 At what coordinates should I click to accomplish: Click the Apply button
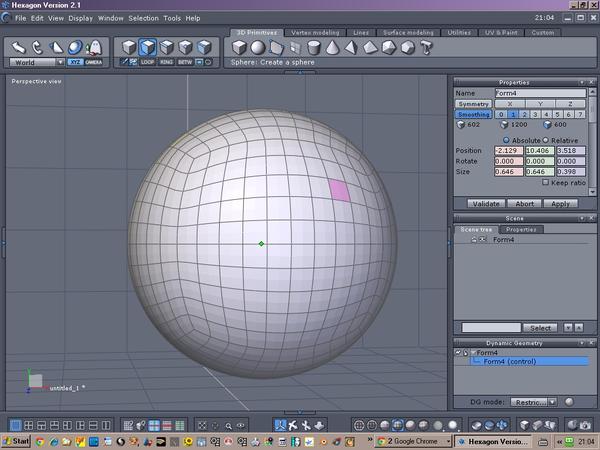[x=561, y=204]
